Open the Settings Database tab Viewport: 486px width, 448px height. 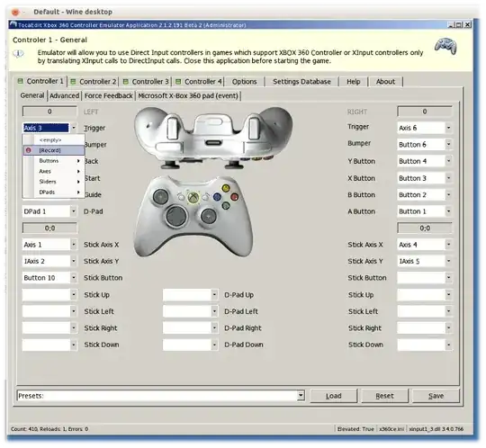tap(301, 82)
